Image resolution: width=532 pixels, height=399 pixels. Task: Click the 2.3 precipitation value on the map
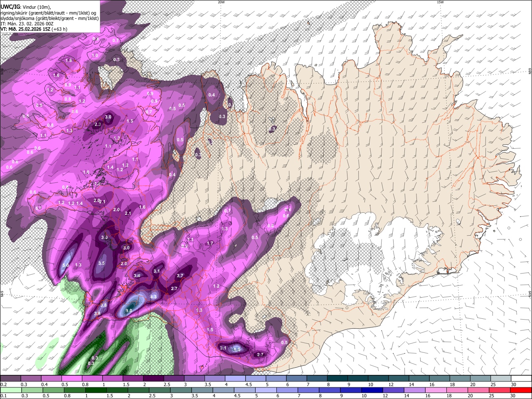coord(98,124)
